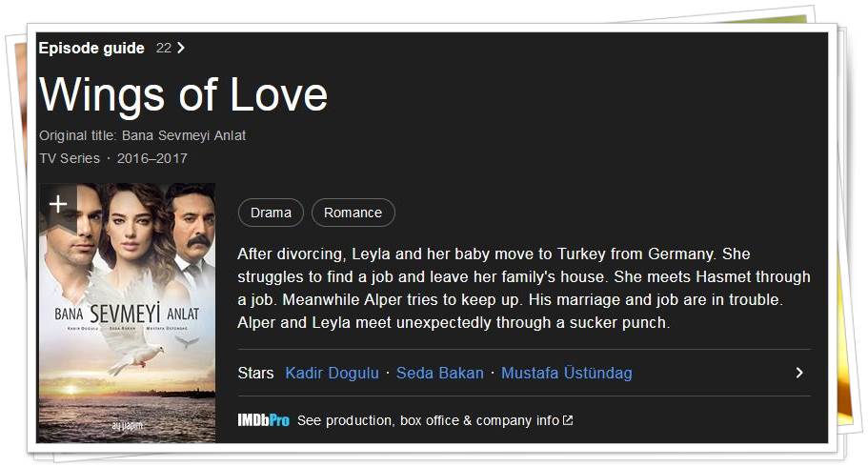This screenshot has height=467, width=868.
Task: Click the 2016–2017 year range
Action: [152, 158]
